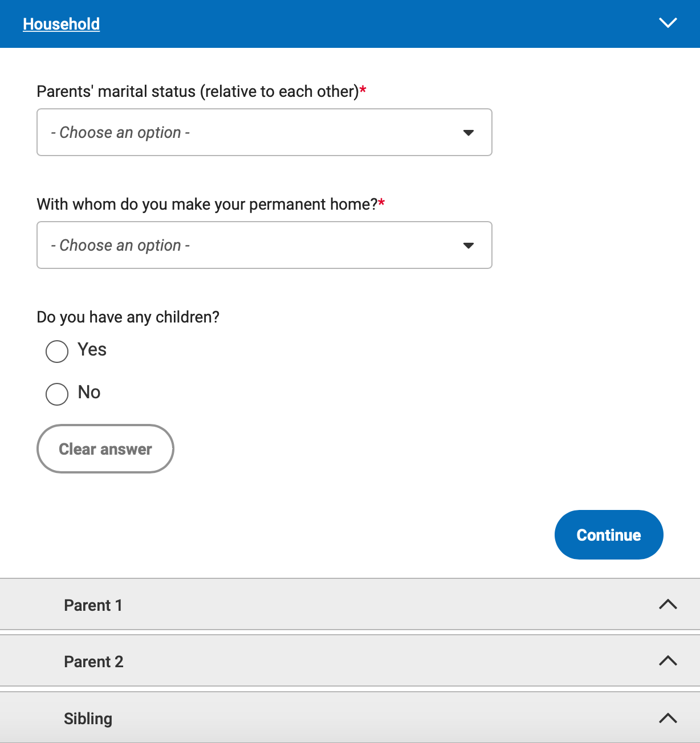Select No for having children
Image resolution: width=700 pixels, height=743 pixels.
coord(56,394)
